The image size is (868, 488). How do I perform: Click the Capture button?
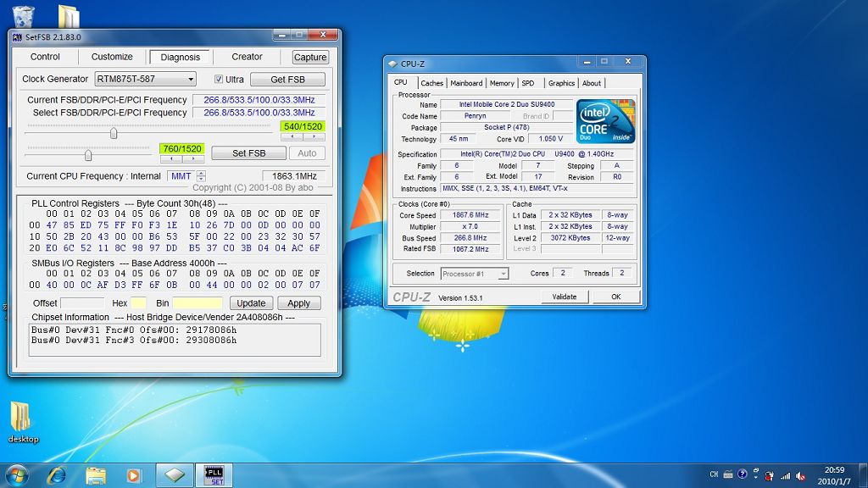310,57
